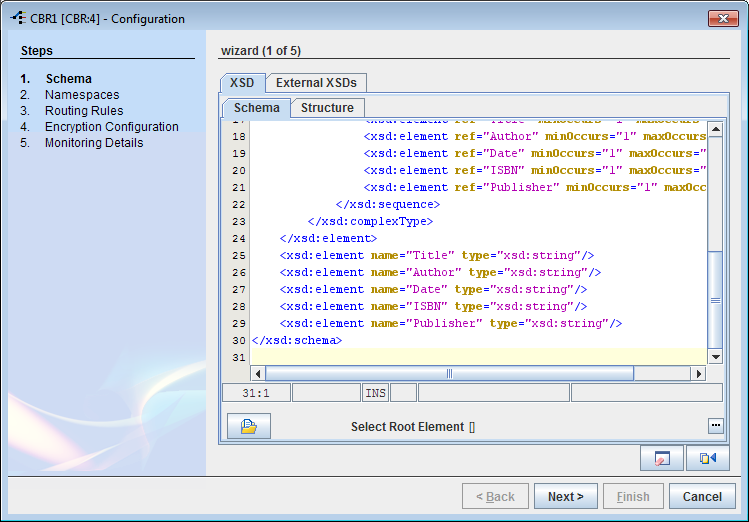Click the horizontal scrollbar thumb

click(x=449, y=373)
